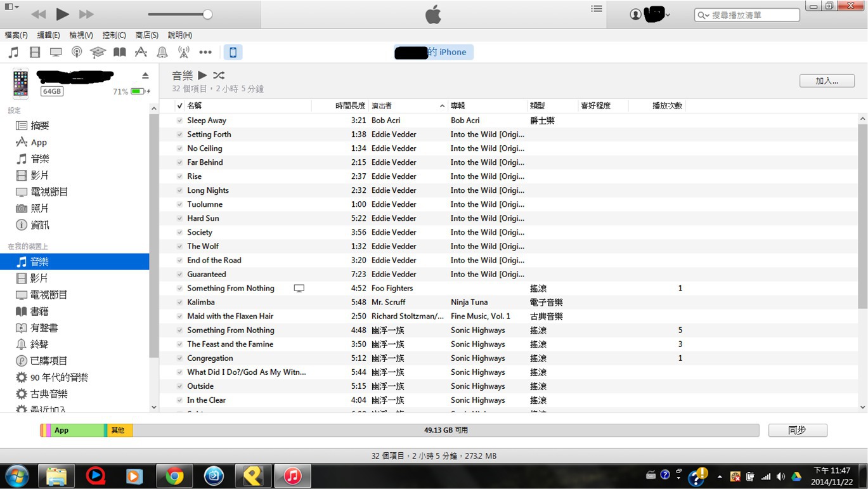Image resolution: width=868 pixels, height=489 pixels.
Task: Open the account user icon menu
Action: tap(635, 15)
